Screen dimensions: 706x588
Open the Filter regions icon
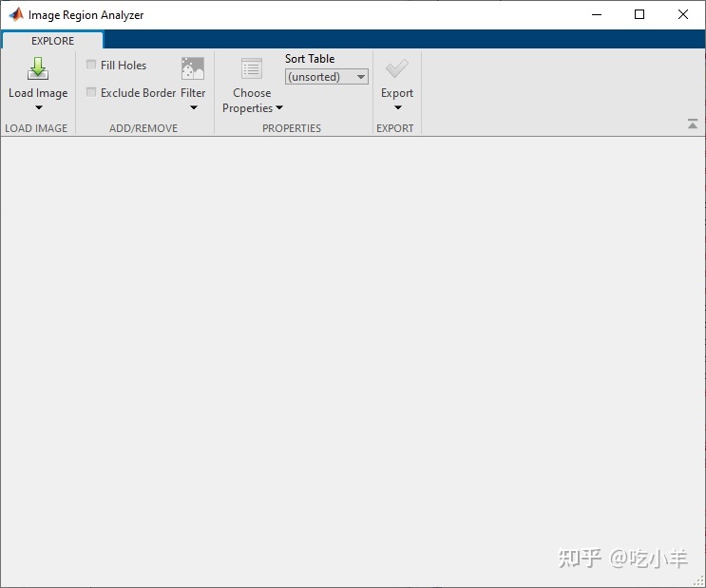(x=193, y=68)
